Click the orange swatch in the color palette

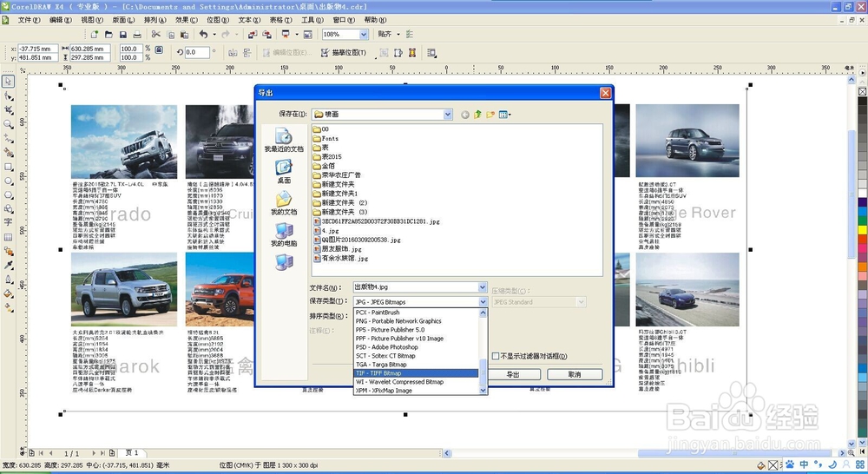point(863,267)
